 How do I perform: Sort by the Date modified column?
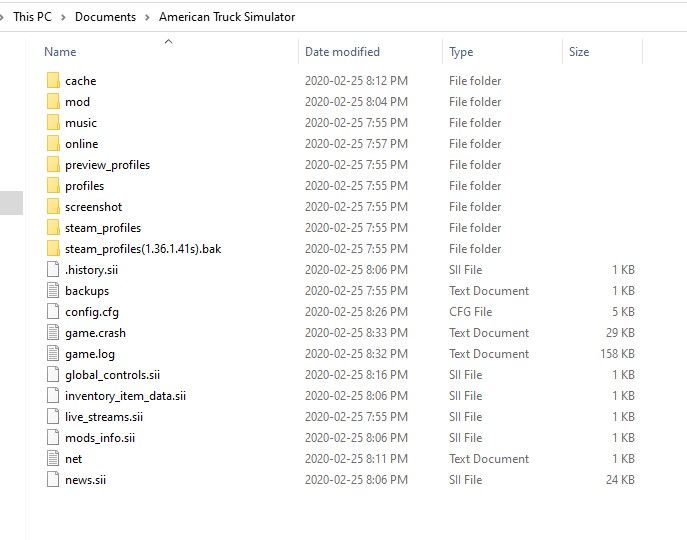click(x=342, y=52)
